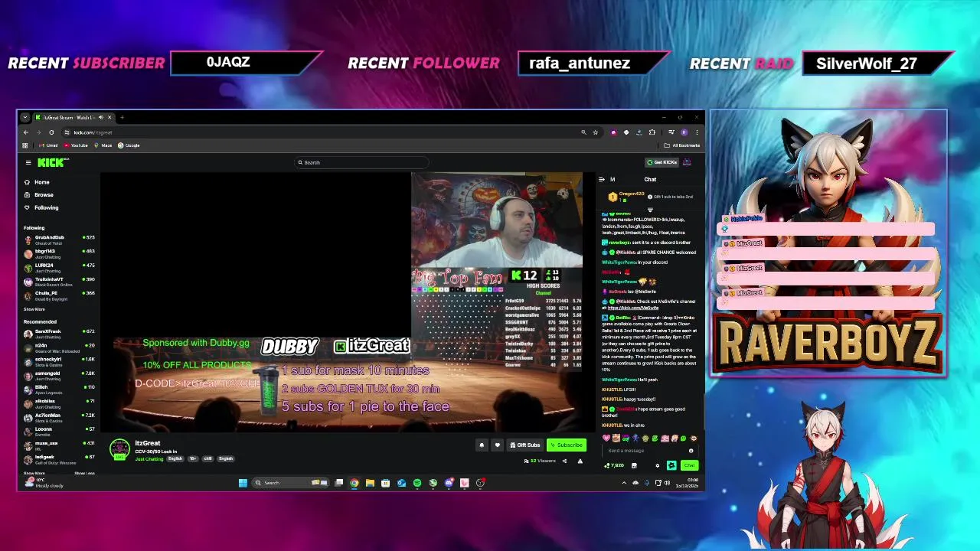Viewport: 980px width, 551px height.
Task: Reload the Kick page
Action: point(51,132)
